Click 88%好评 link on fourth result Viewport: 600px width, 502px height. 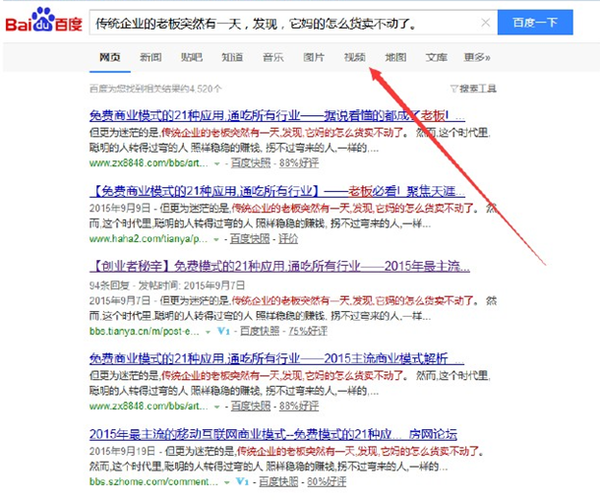coord(299,406)
